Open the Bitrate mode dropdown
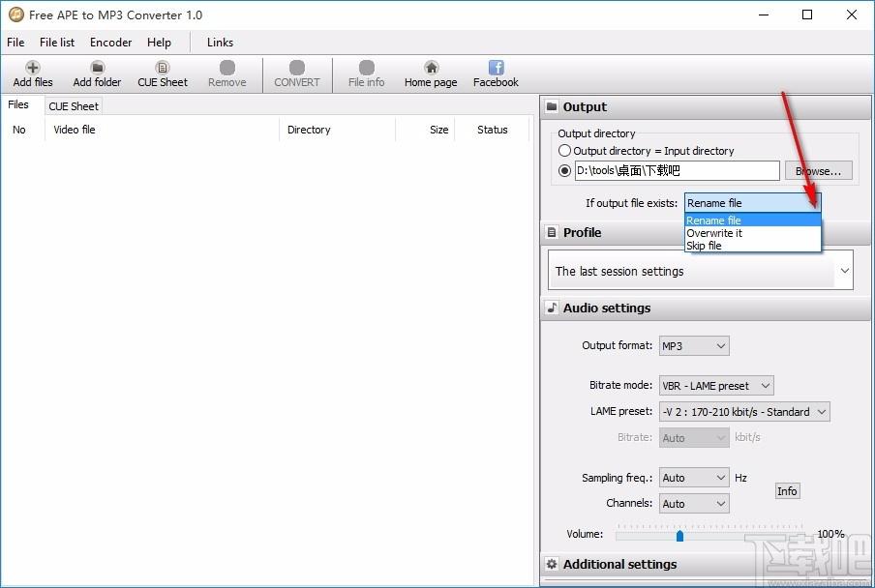This screenshot has width=875, height=588. click(x=716, y=386)
